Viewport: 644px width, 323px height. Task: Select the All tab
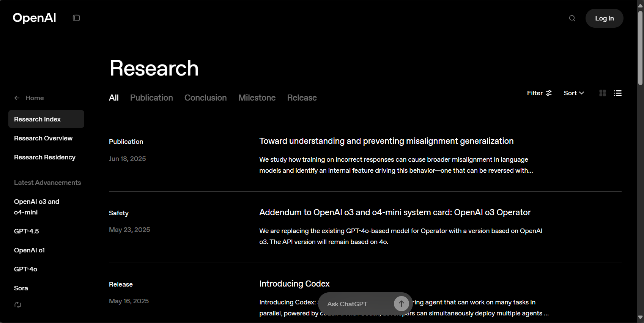[x=114, y=98]
